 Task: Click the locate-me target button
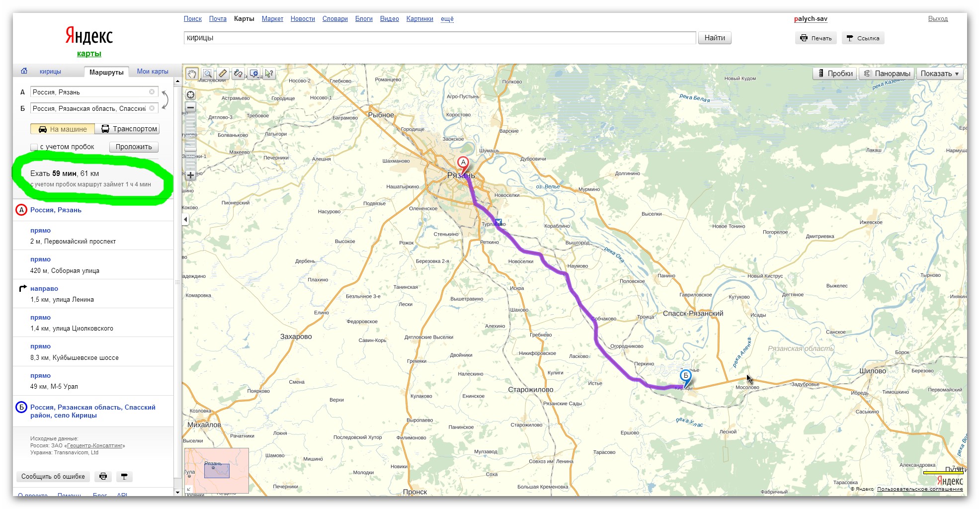click(190, 95)
